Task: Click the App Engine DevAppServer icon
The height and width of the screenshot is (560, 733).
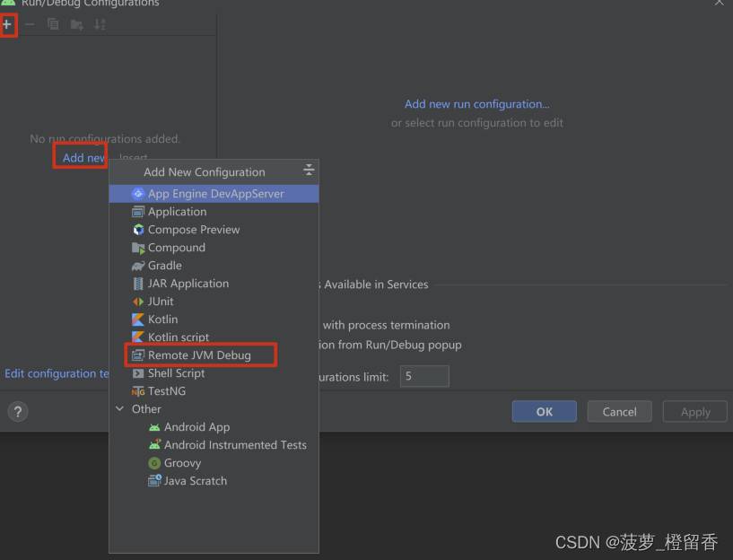Action: click(138, 194)
